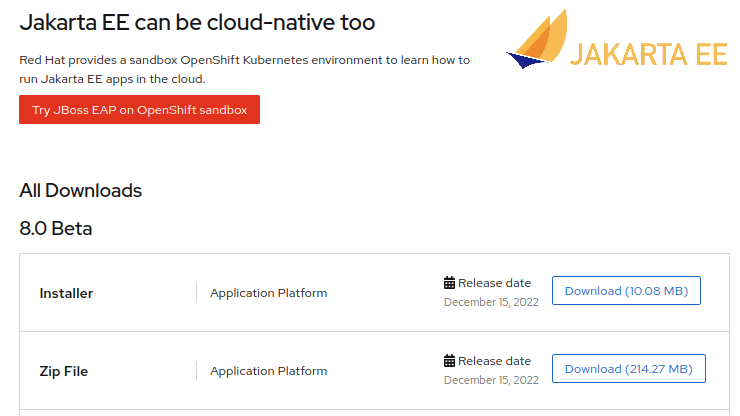Click 'Application Platform' text in Zip File row
Viewport: 740px width, 416px height.
[x=269, y=371]
